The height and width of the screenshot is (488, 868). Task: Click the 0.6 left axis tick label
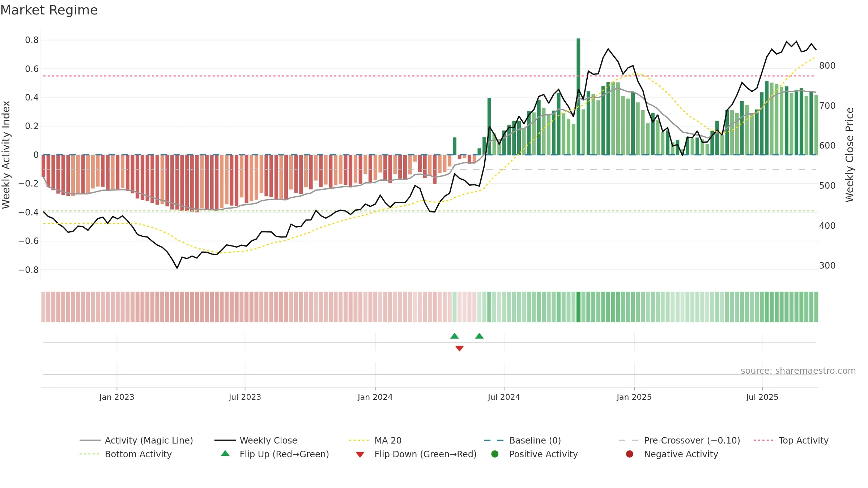click(32, 69)
